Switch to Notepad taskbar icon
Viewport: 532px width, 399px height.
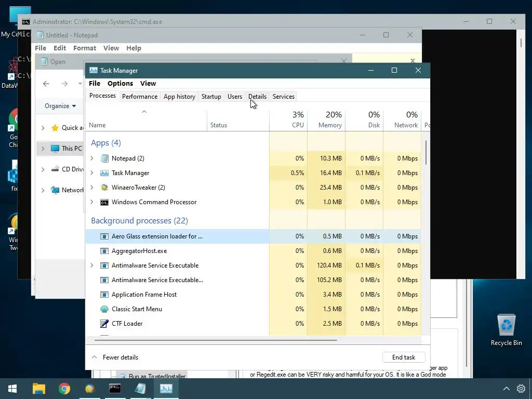[x=140, y=389]
